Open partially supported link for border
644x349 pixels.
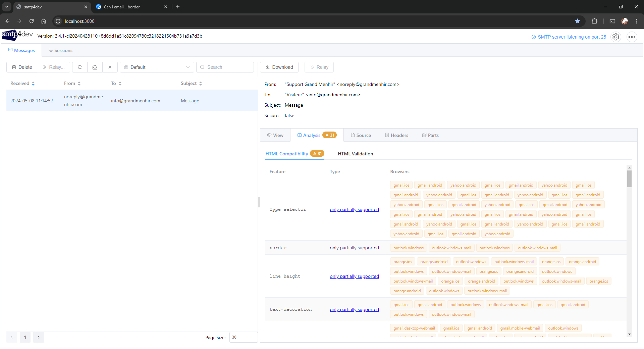coord(354,248)
